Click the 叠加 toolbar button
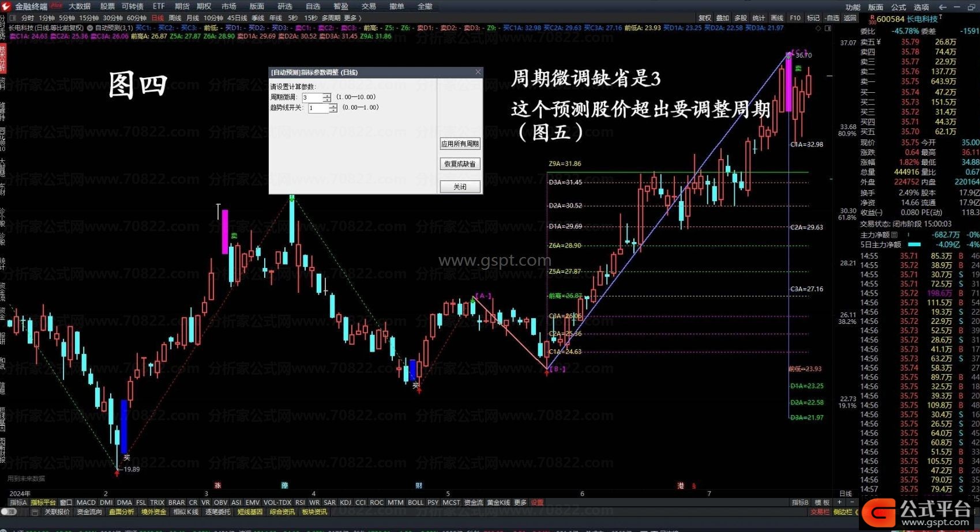Viewport: 980px width, 532px height. [x=723, y=18]
